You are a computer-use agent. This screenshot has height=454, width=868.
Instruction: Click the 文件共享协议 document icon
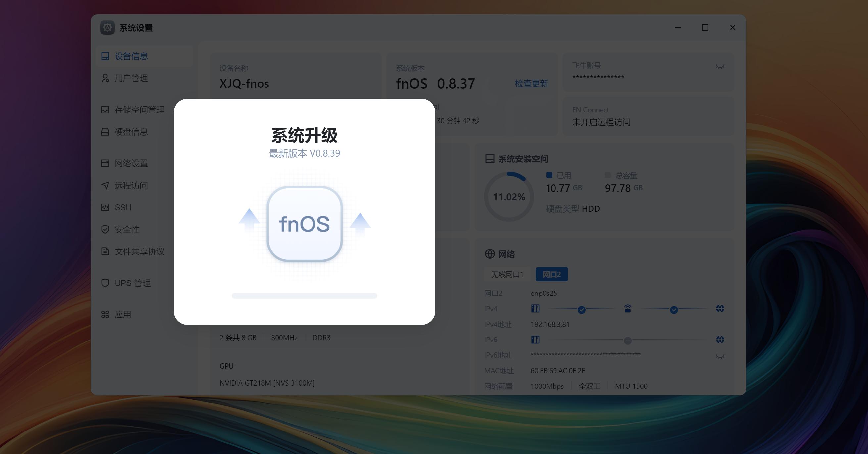(x=105, y=251)
